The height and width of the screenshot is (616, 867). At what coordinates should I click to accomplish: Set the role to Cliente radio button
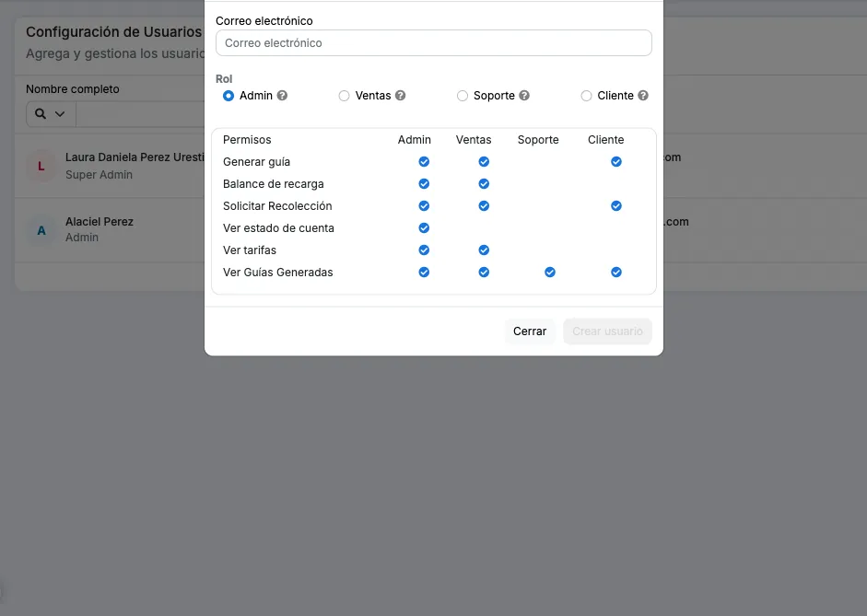pos(586,96)
